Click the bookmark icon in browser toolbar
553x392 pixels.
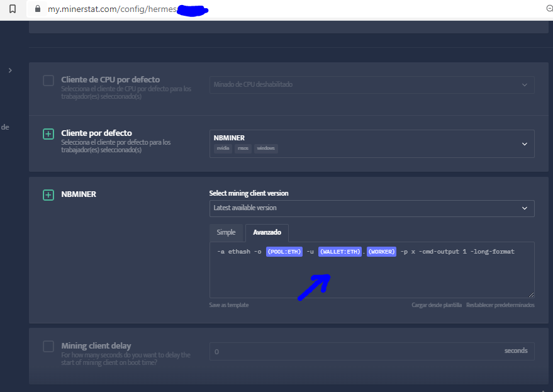(13, 9)
